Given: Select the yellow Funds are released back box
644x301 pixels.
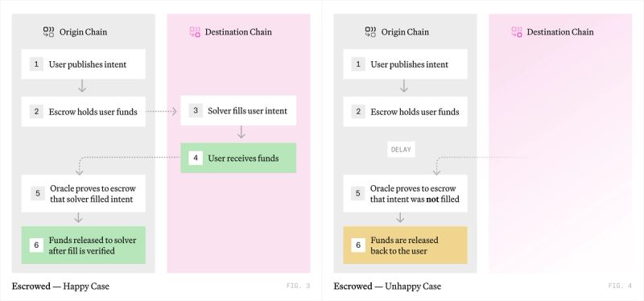Looking at the screenshot, I should tap(405, 245).
